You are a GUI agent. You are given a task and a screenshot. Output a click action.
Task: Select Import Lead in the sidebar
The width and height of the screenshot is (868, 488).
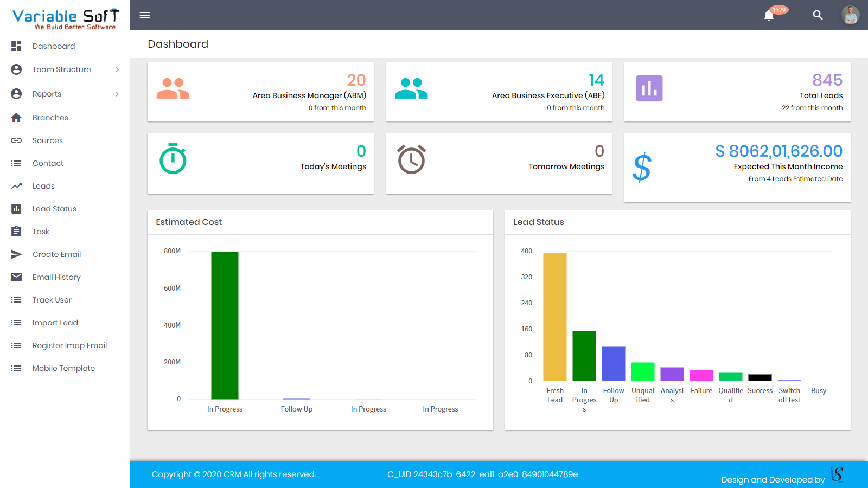(55, 323)
